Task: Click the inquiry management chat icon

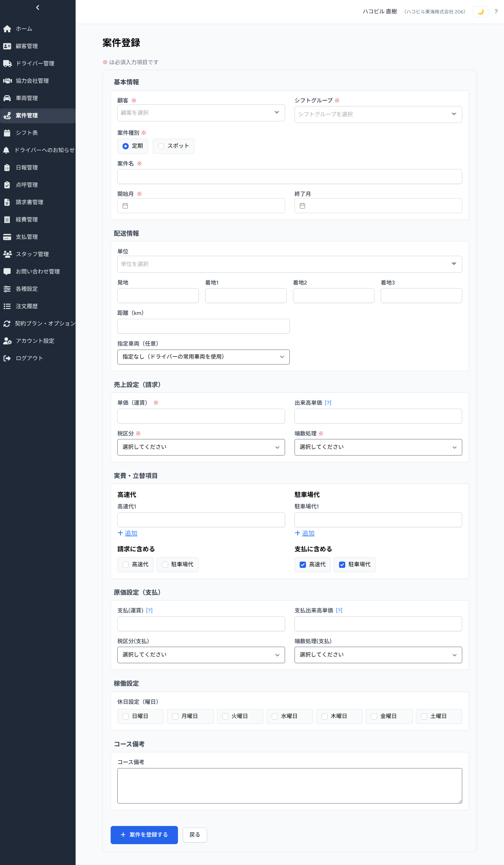Action: pyautogui.click(x=7, y=272)
